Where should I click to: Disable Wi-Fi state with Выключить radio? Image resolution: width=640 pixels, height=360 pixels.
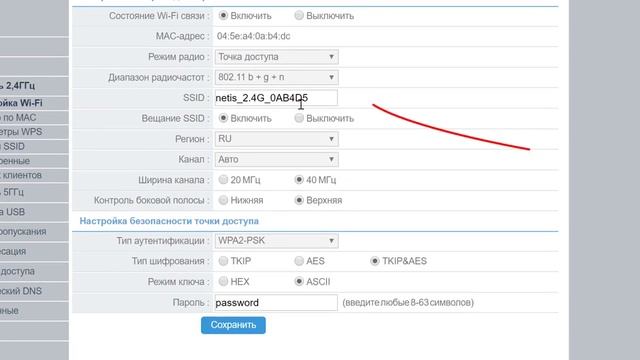click(x=299, y=16)
